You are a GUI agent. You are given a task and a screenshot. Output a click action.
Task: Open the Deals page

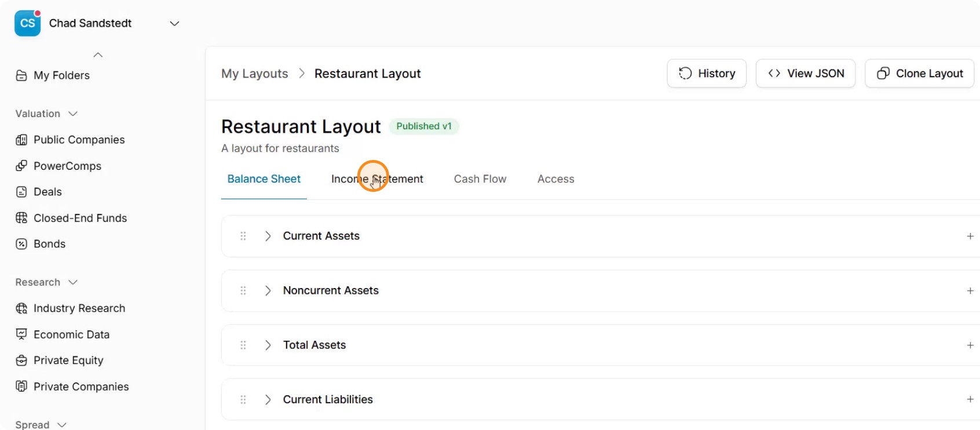tap(47, 192)
